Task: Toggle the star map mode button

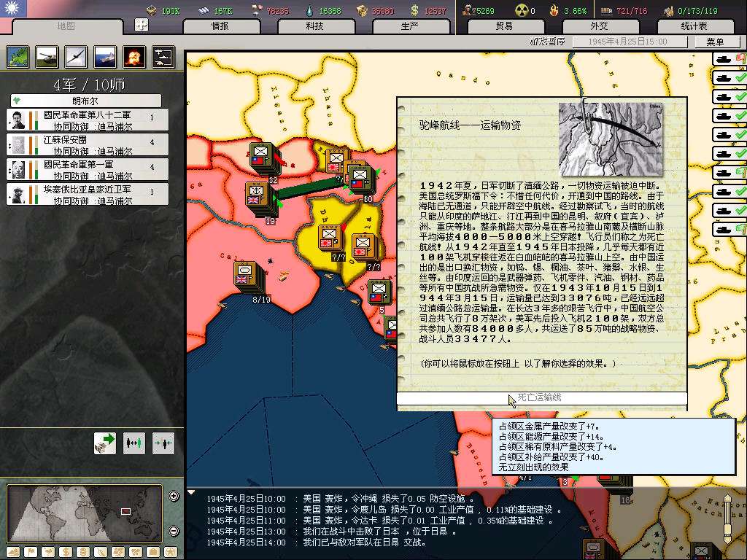Action: tap(170, 552)
